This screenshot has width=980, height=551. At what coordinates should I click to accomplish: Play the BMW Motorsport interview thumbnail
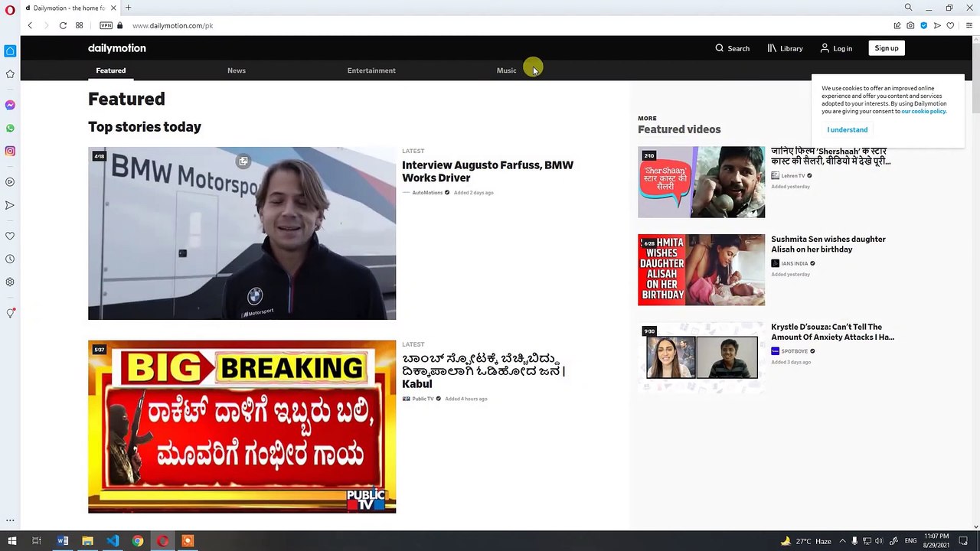point(242,233)
